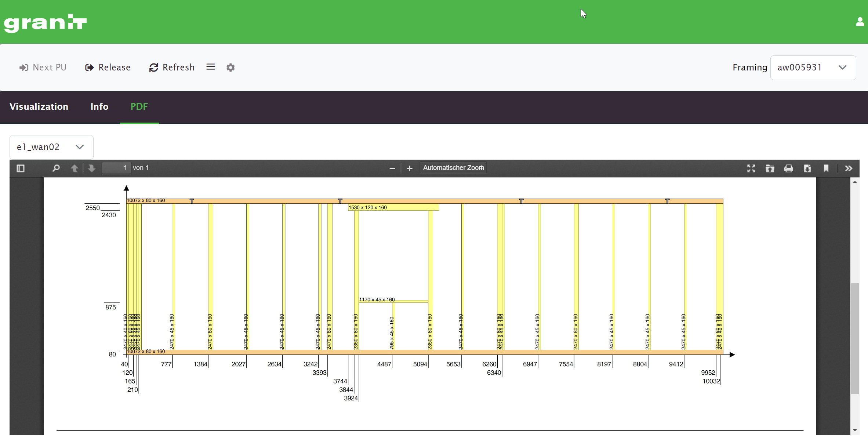Click the Refresh button
This screenshot has height=436, width=868.
click(x=172, y=68)
